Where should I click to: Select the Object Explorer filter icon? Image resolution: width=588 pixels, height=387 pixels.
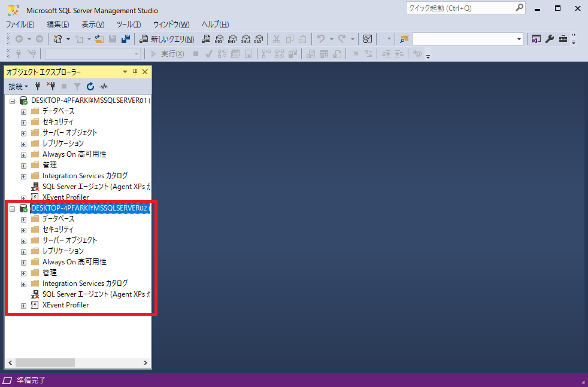pos(77,86)
